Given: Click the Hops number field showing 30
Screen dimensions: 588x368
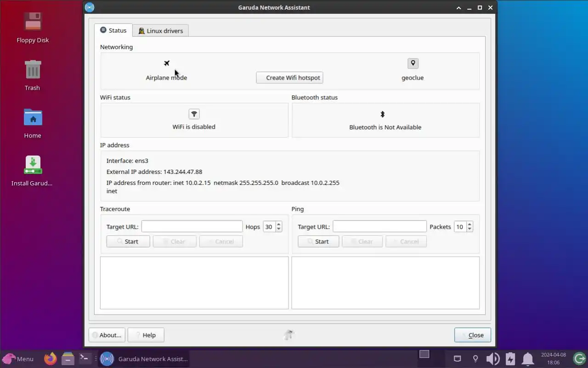Looking at the screenshot, I should click(269, 226).
